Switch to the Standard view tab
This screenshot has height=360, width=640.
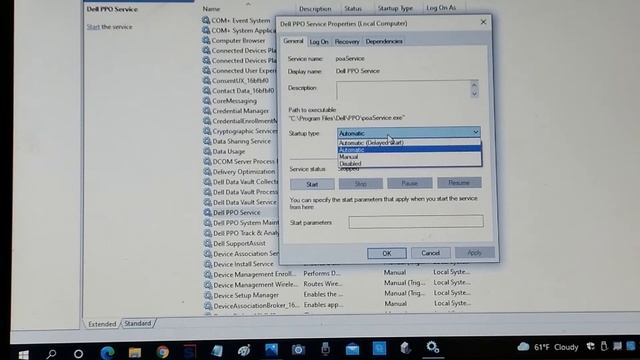(138, 323)
